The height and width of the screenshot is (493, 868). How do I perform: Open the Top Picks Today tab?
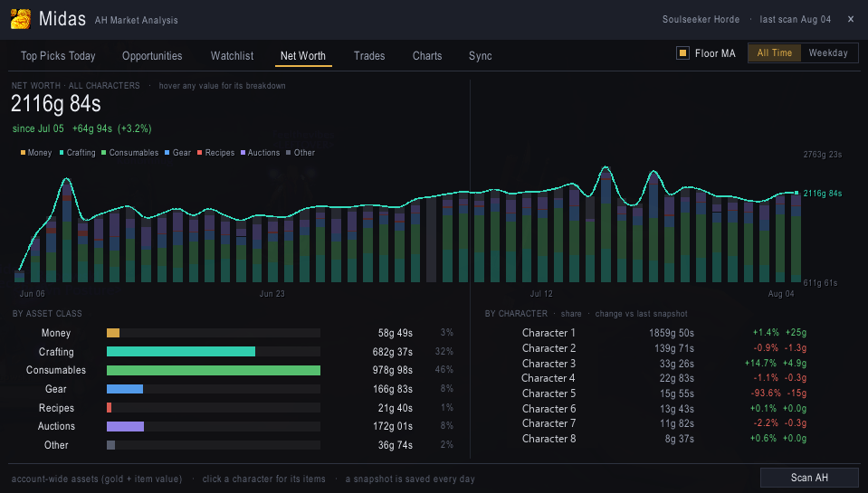58,56
